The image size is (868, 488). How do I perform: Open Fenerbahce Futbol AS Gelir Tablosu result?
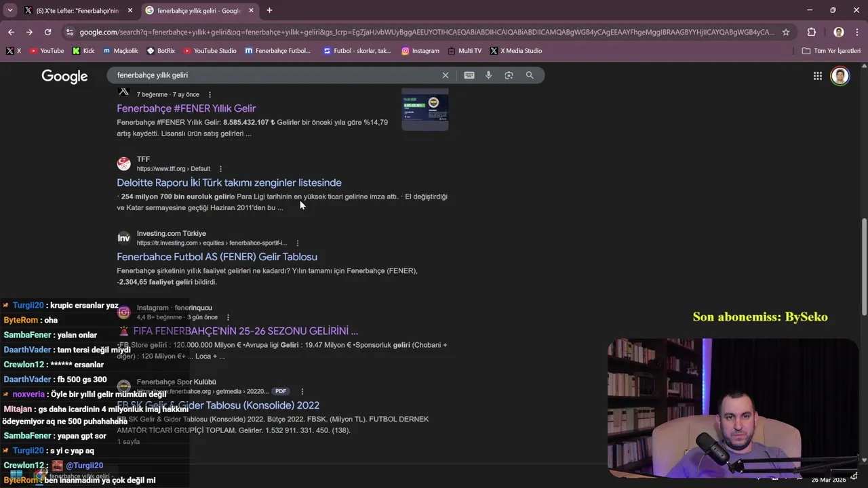(x=217, y=257)
